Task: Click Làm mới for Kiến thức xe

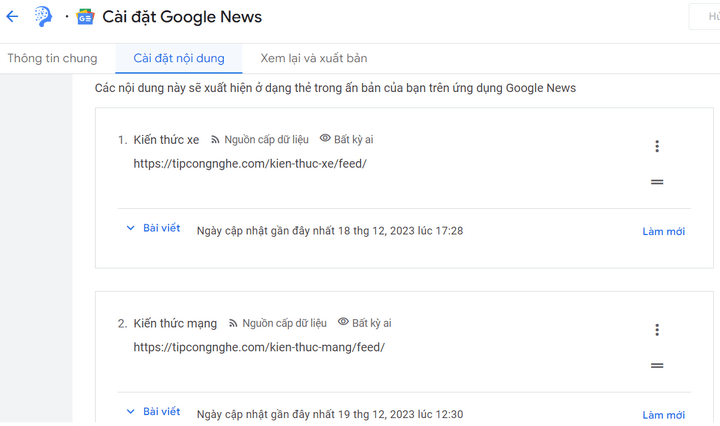Action: tap(664, 231)
